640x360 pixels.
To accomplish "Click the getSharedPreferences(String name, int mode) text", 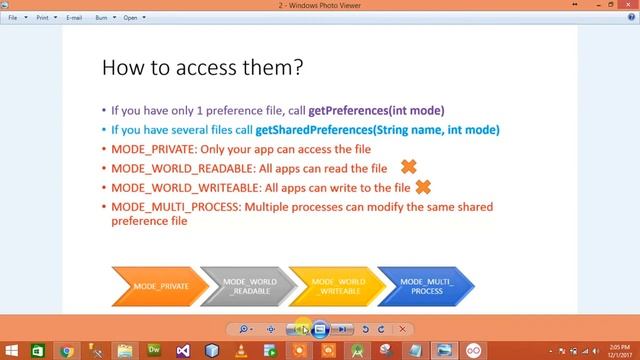I will 377,130.
